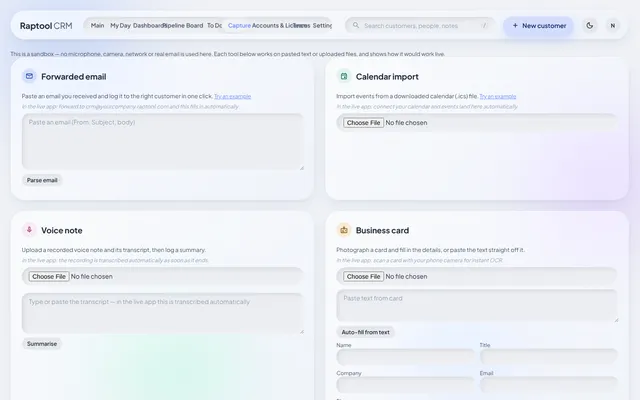Click the Name input field
Screen dimensions: 640x400
click(x=406, y=357)
